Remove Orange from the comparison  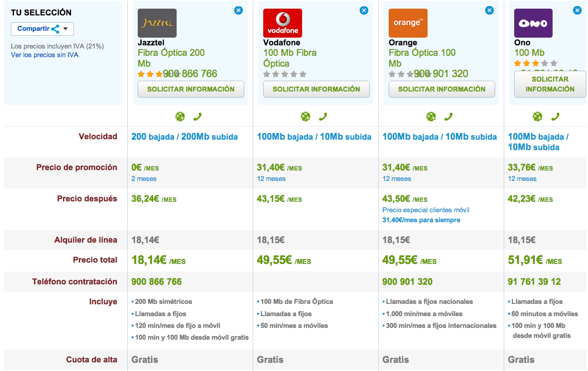point(489,10)
